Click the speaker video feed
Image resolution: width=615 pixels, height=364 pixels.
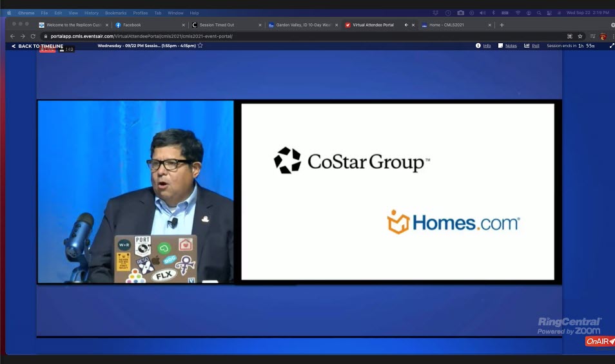click(x=136, y=191)
